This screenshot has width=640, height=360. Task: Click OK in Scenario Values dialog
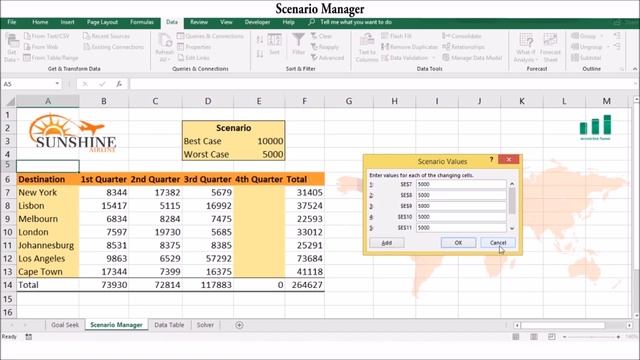point(458,243)
